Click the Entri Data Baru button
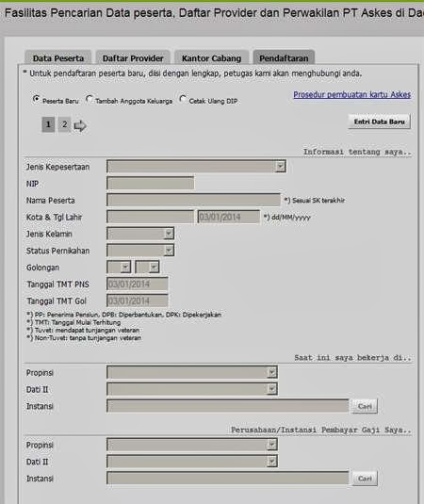Viewport: 424px width, 504px height. tap(379, 122)
